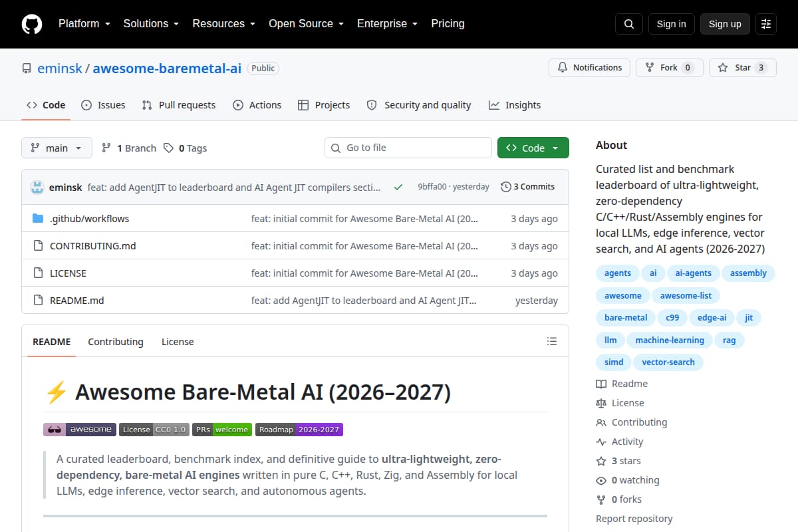Select the vector-search topic tag
The height and width of the screenshot is (532, 798).
668,362
